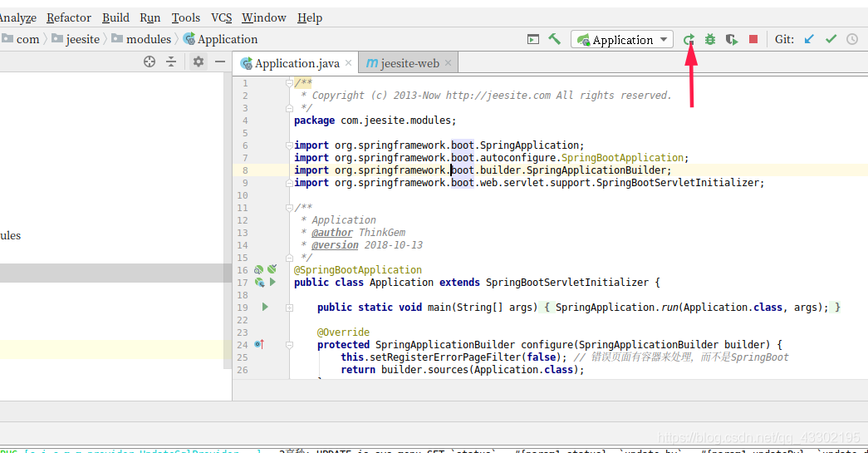Image resolution: width=868 pixels, height=453 pixels.
Task: Click the Rerun Application toolbar icon
Action: tap(689, 39)
